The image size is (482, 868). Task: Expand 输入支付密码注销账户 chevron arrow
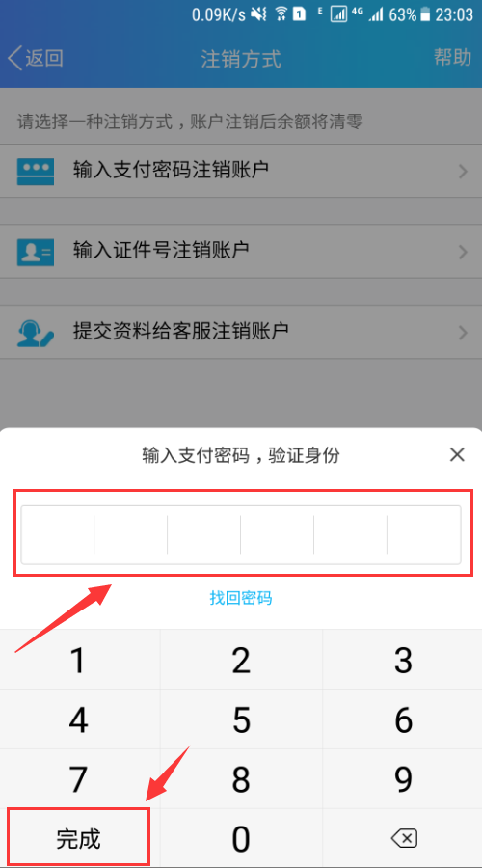pos(463,172)
